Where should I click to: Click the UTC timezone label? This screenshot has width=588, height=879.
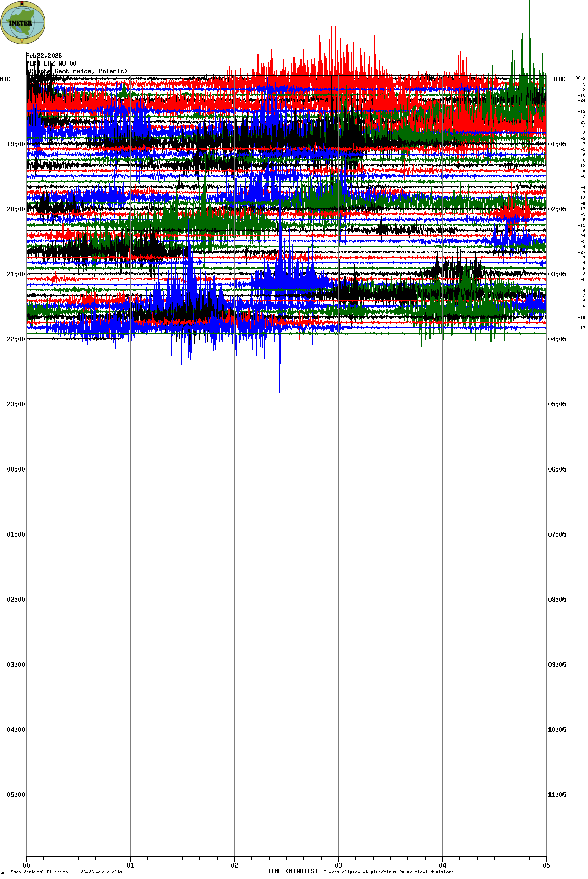pyautogui.click(x=559, y=79)
